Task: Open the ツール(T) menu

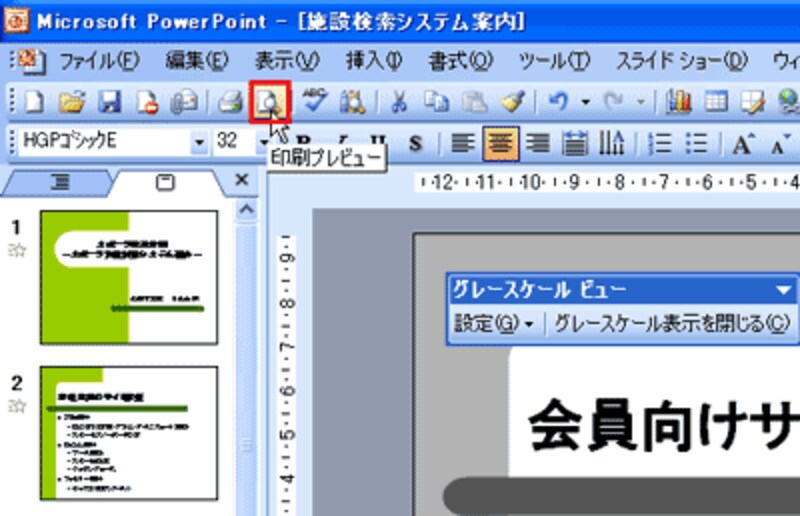Action: [x=554, y=61]
